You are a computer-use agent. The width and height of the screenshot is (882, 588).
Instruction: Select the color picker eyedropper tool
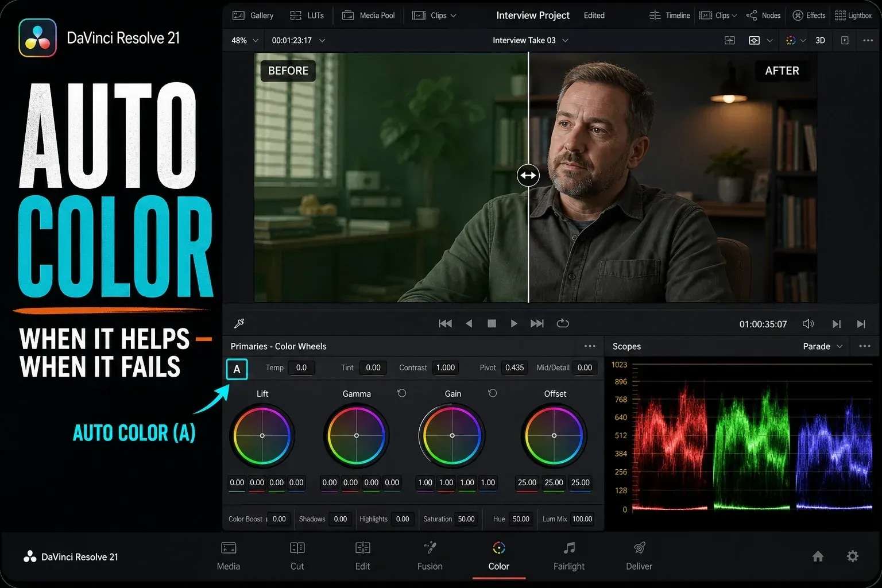[x=239, y=323]
